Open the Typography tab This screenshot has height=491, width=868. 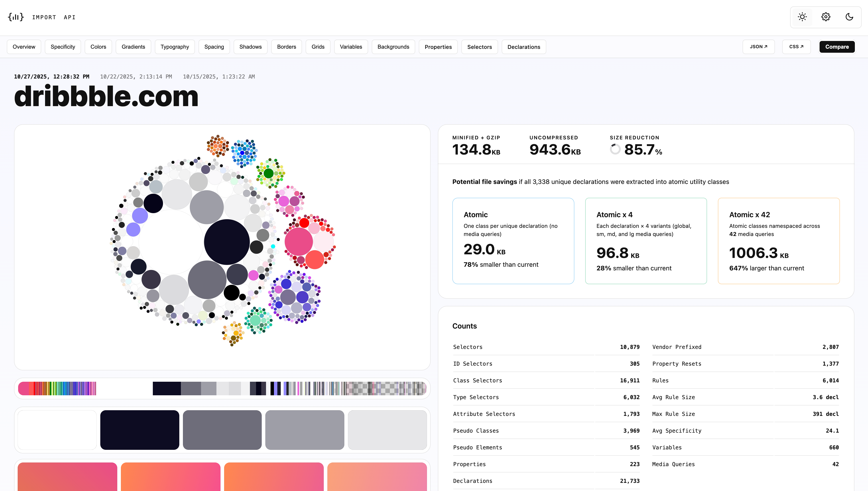point(175,47)
